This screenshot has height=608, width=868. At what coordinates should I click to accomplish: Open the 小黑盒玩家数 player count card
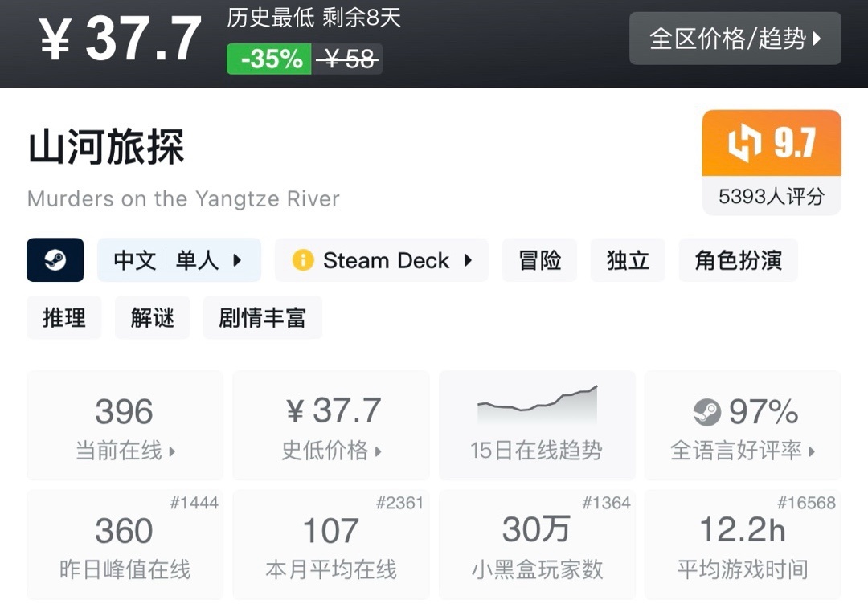pyautogui.click(x=537, y=545)
